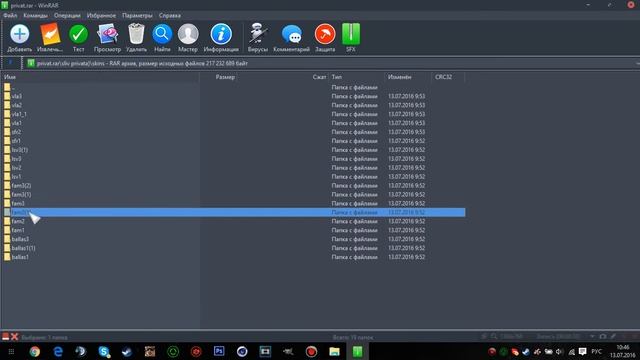Open the Файл menu
This screenshot has height=360, width=640.
point(10,16)
